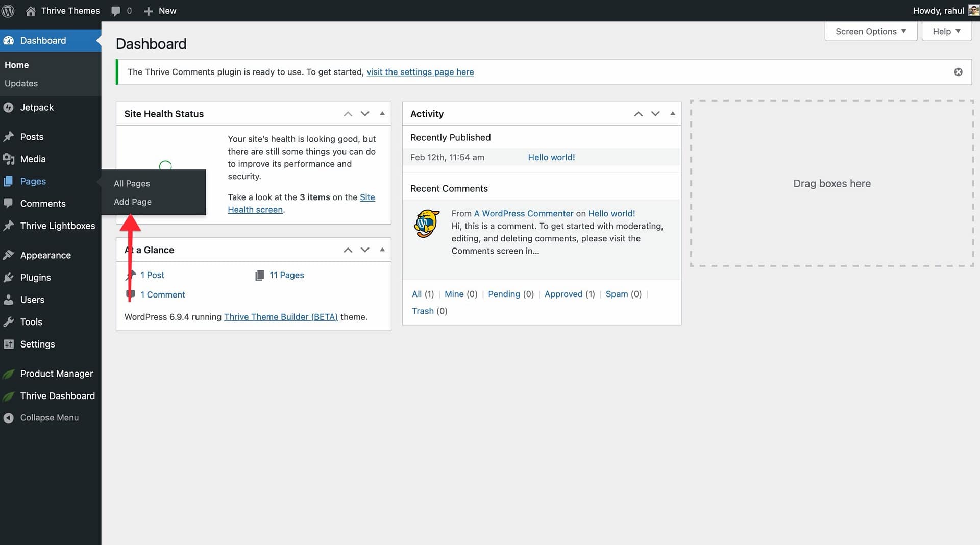Open the Tools section in sidebar
Viewport: 980px width, 545px height.
click(x=31, y=321)
